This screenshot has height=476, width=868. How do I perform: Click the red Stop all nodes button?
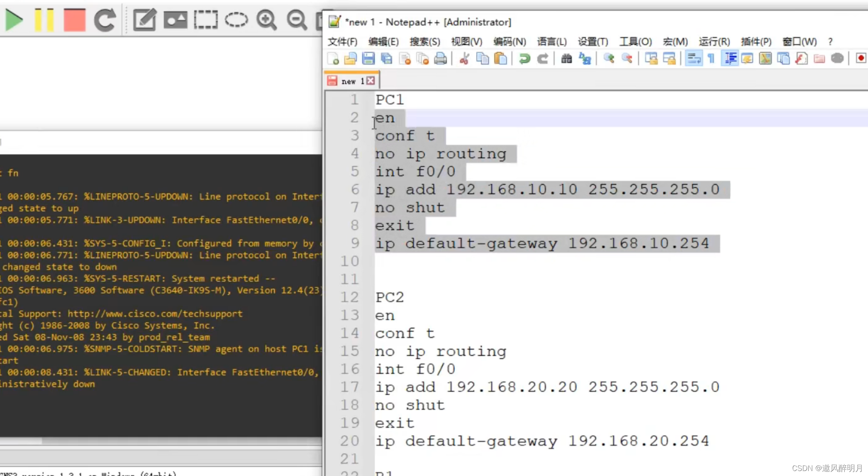tap(75, 20)
